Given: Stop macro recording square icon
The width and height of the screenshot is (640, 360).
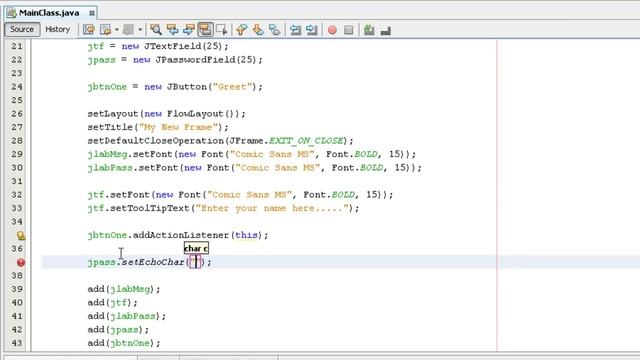Looking at the screenshot, I should (349, 30).
